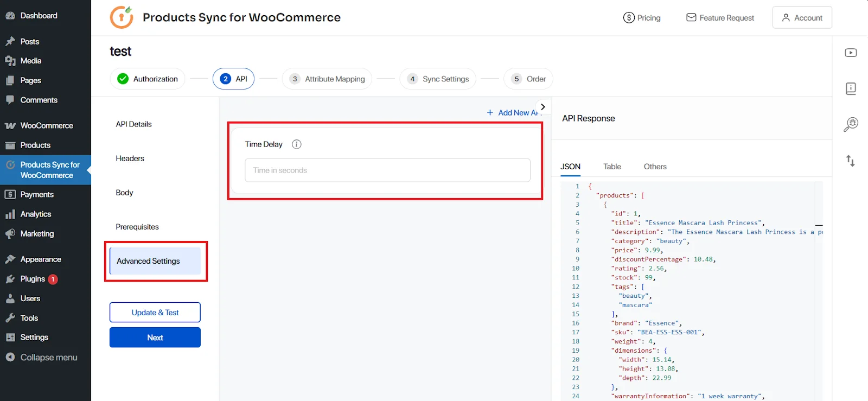
Task: Click the "1 week warranty" JSON value
Action: coord(730,396)
